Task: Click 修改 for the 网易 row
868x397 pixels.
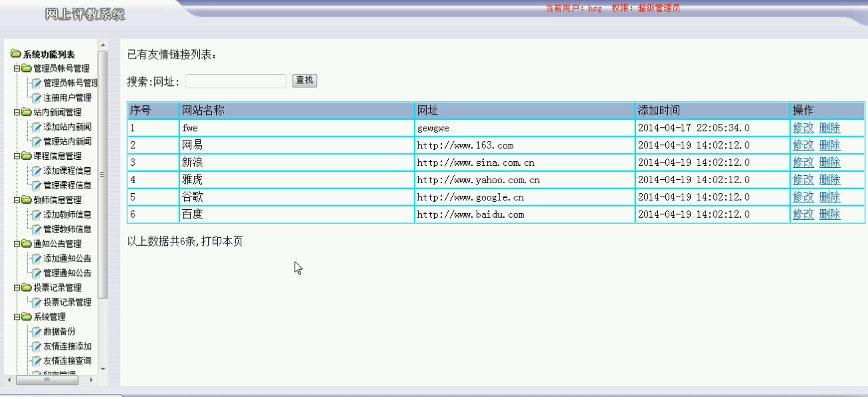Action: click(x=803, y=145)
